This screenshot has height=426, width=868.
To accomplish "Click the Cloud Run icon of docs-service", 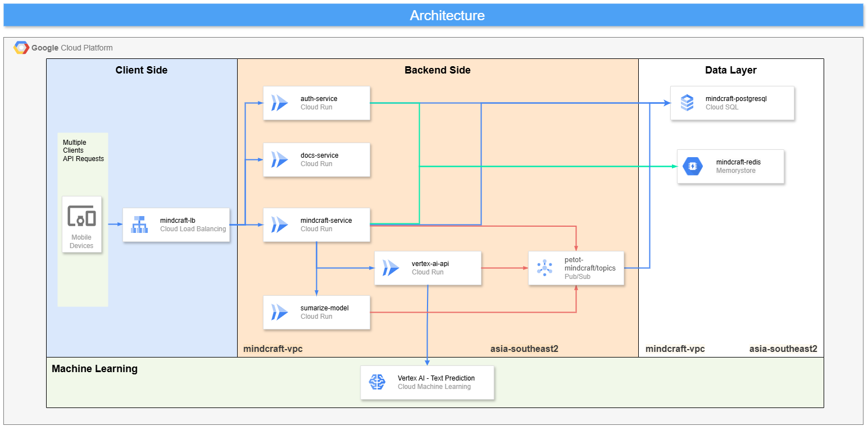I will (279, 159).
